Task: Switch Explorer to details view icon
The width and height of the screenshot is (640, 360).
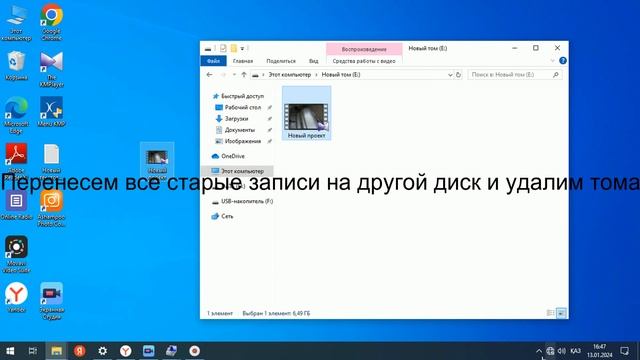Action: [550, 313]
